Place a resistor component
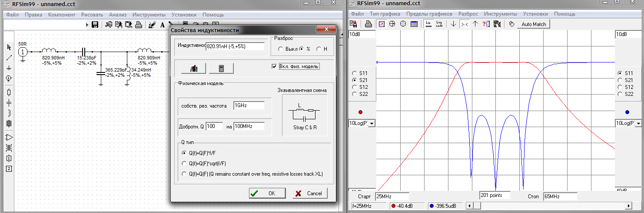Image resolution: width=644 pixels, height=213 pixels. (9, 92)
